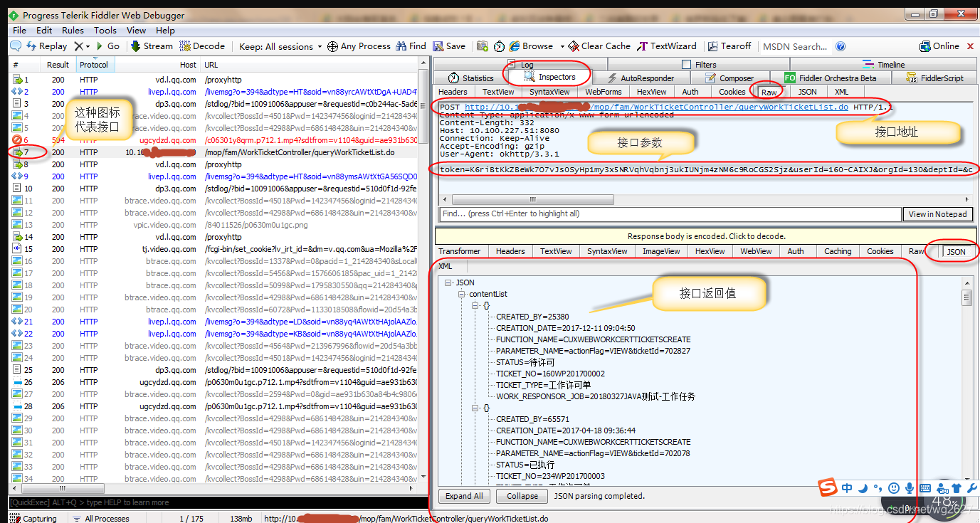Take a screenshot with the camera icon
Viewport: 980px width, 523px height.
(483, 46)
